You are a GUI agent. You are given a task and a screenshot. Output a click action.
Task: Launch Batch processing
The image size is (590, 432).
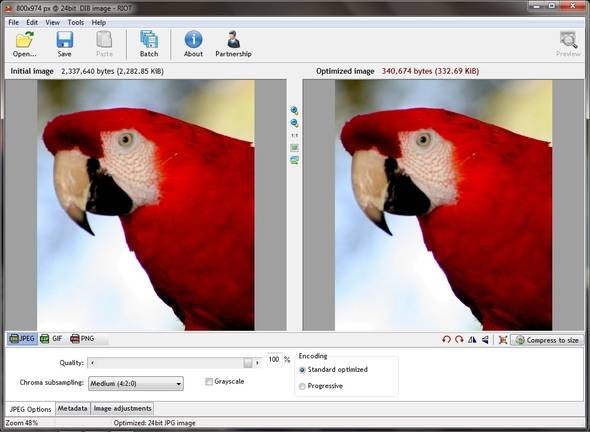pyautogui.click(x=149, y=44)
